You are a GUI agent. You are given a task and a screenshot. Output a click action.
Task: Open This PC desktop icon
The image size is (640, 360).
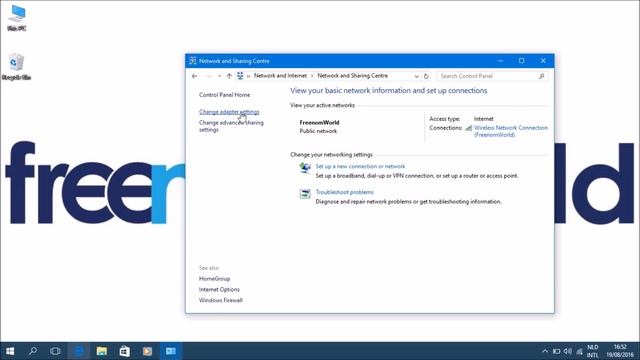(17, 18)
